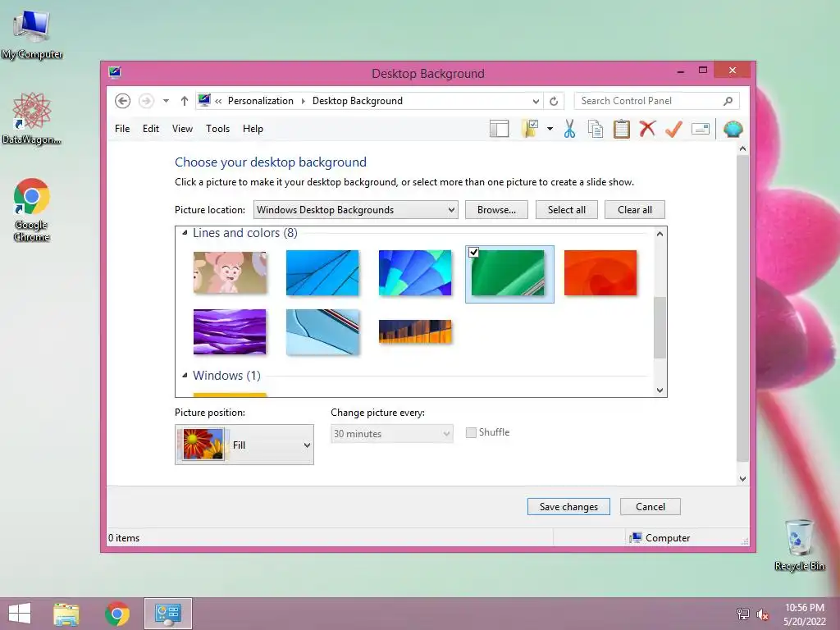This screenshot has width=840, height=630.
Task: Select the orange stripes wallpaper thumbnail
Action: click(415, 331)
